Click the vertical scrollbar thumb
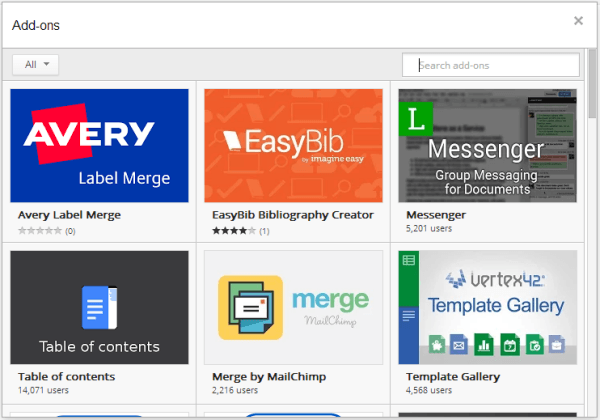600x420 pixels. [592, 84]
